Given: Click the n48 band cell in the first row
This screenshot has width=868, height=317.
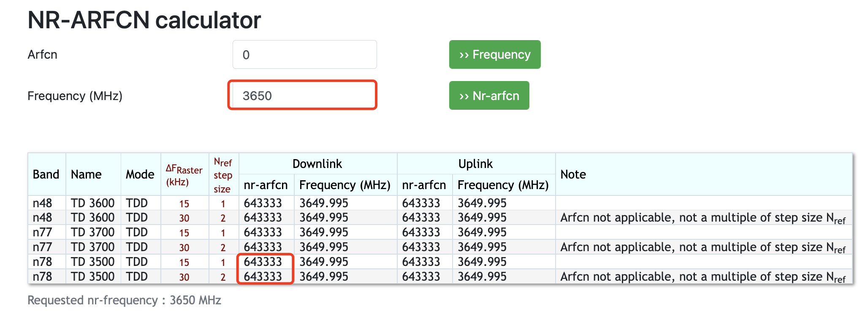Looking at the screenshot, I should pyautogui.click(x=42, y=203).
